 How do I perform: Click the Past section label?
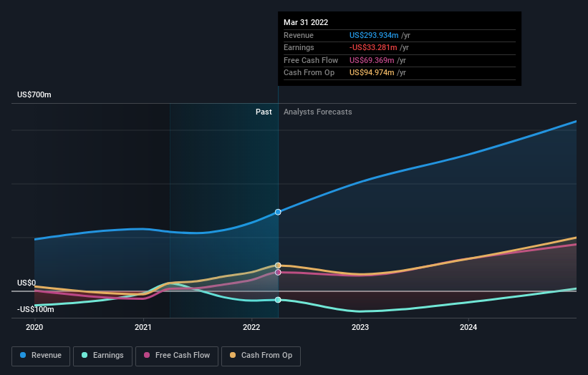pyautogui.click(x=264, y=112)
